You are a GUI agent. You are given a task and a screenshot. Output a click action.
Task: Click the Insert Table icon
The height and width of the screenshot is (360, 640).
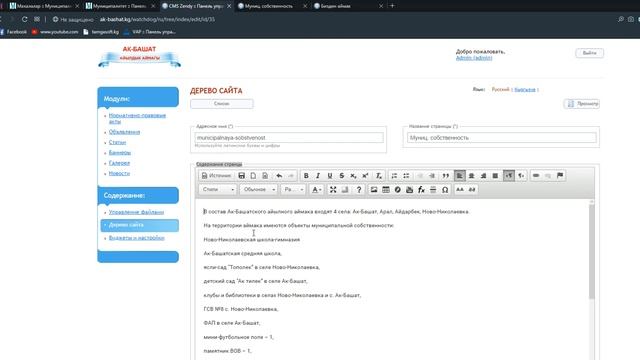(x=386, y=190)
